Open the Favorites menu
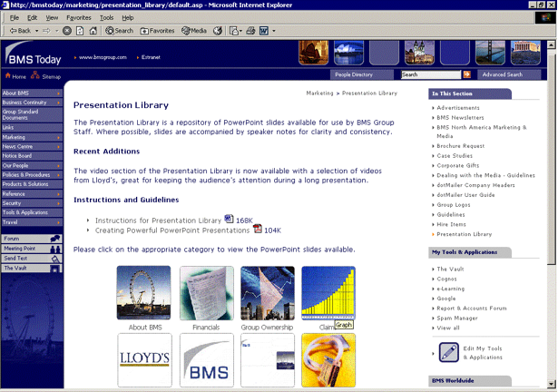Image resolution: width=558 pixels, height=392 pixels. [x=78, y=17]
